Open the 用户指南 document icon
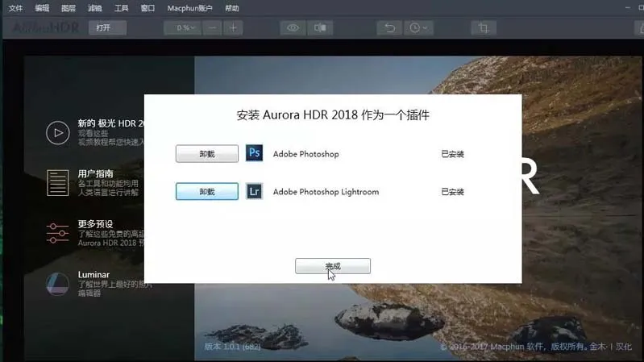Image resolution: width=644 pixels, height=362 pixels. tap(57, 183)
